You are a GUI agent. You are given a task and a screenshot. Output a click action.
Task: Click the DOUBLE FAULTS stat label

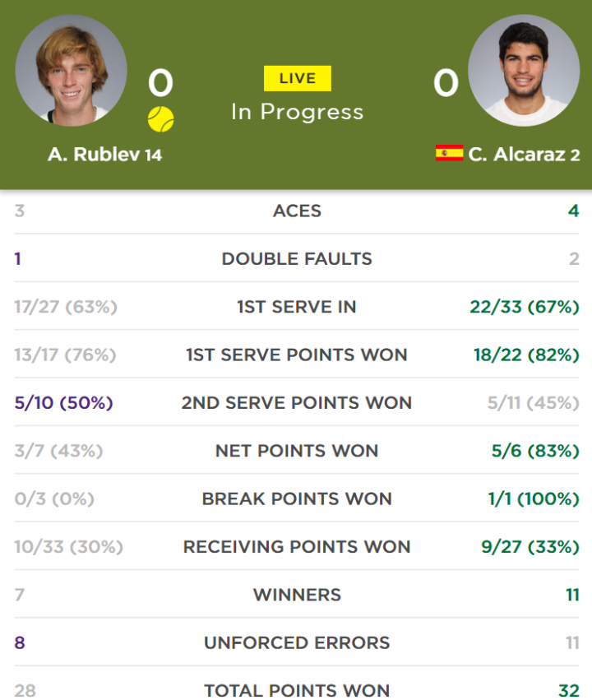point(297,259)
